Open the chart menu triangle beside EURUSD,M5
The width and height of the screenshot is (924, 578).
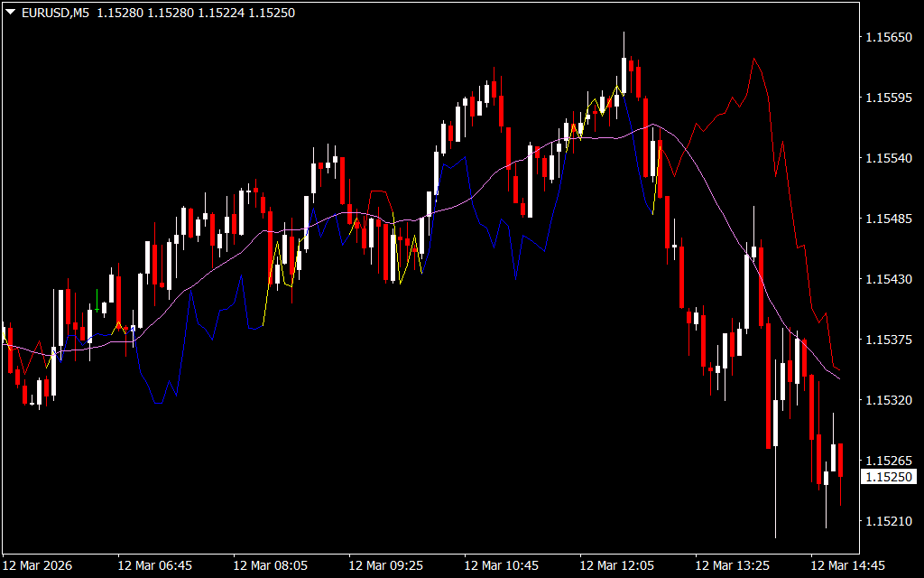(11, 13)
